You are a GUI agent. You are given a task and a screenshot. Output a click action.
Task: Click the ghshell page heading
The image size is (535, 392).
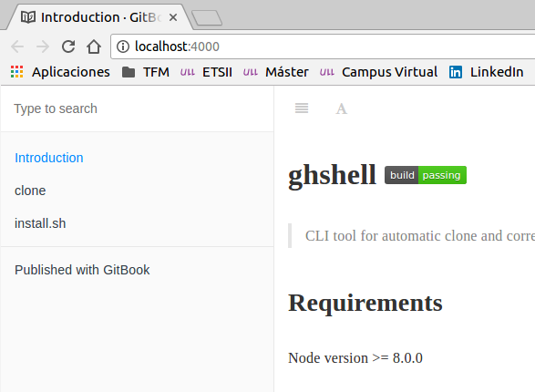coord(332,175)
